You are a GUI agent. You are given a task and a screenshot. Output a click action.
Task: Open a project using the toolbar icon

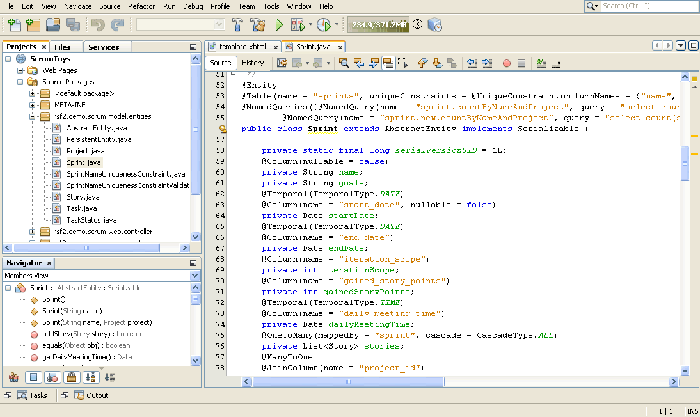pyautogui.click(x=53, y=25)
